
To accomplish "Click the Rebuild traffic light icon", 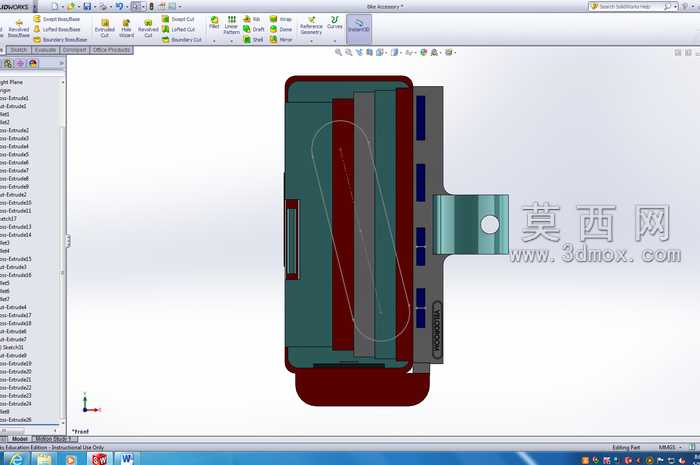I will (151, 6).
